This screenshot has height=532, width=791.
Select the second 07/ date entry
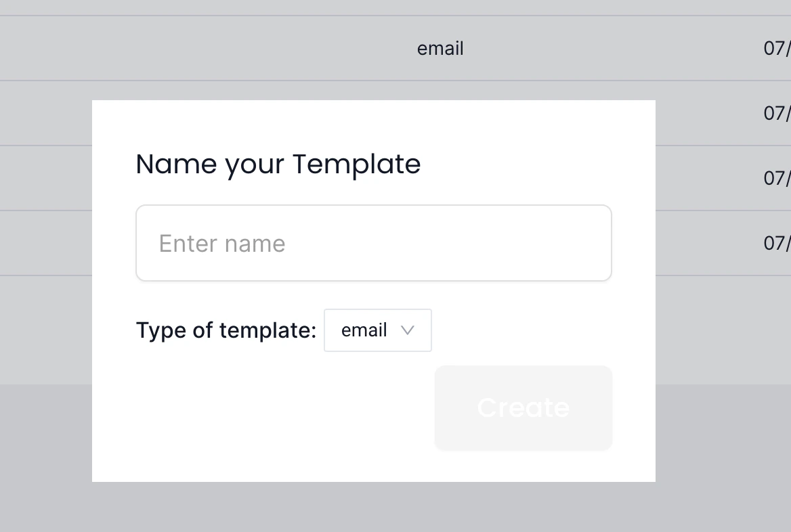777,113
